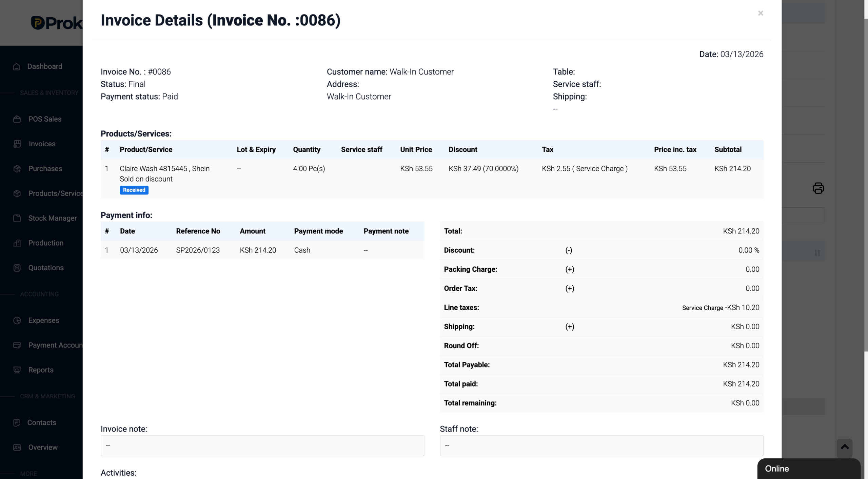Viewport: 868px width, 479px height.
Task: Click the '4.00 Pc(s)' quantity cell
Action: [x=309, y=168]
